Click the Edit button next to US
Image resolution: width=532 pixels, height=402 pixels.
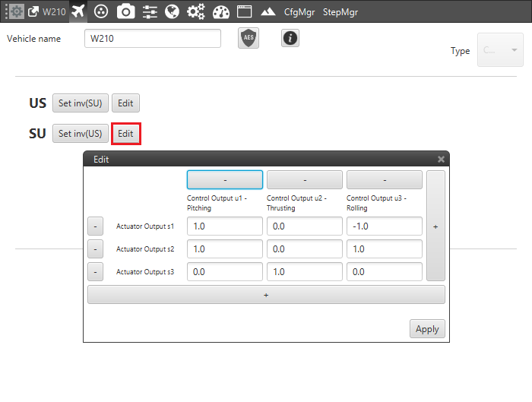125,103
